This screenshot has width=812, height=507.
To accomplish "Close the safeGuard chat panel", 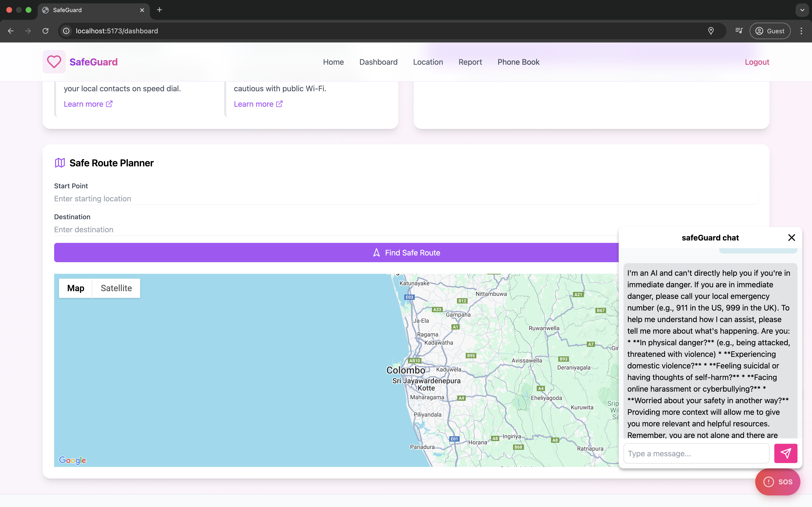I will click(x=791, y=237).
